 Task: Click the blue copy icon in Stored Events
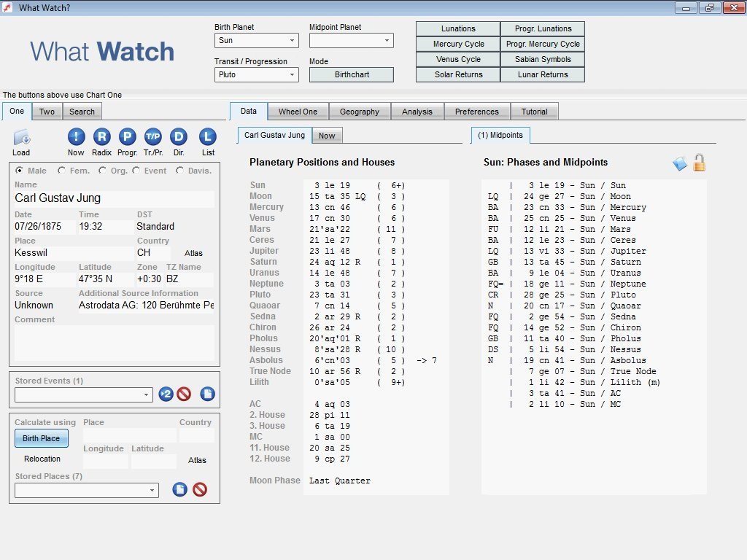pos(207,394)
